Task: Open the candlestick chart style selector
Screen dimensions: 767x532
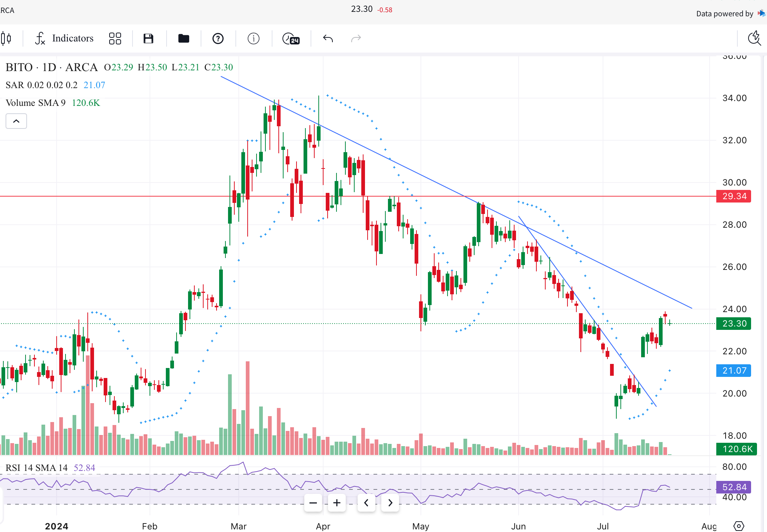Action: [6, 39]
